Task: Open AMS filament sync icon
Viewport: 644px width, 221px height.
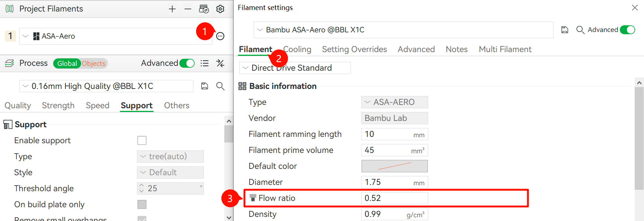Action: (x=204, y=9)
